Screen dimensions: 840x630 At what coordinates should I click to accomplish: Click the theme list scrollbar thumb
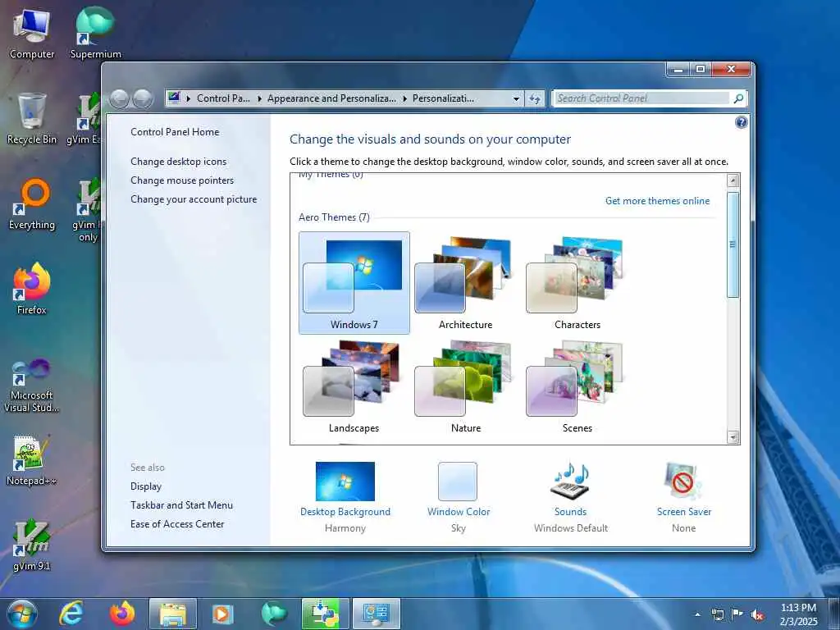click(733, 244)
